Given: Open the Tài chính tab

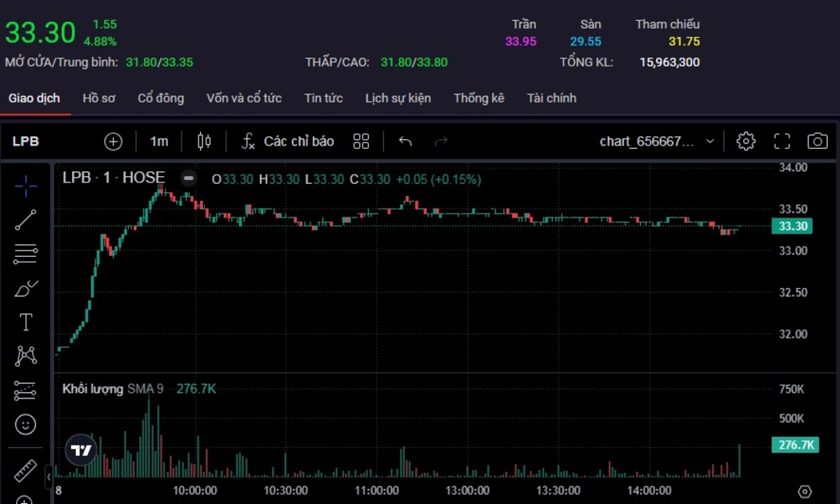Looking at the screenshot, I should (551, 98).
